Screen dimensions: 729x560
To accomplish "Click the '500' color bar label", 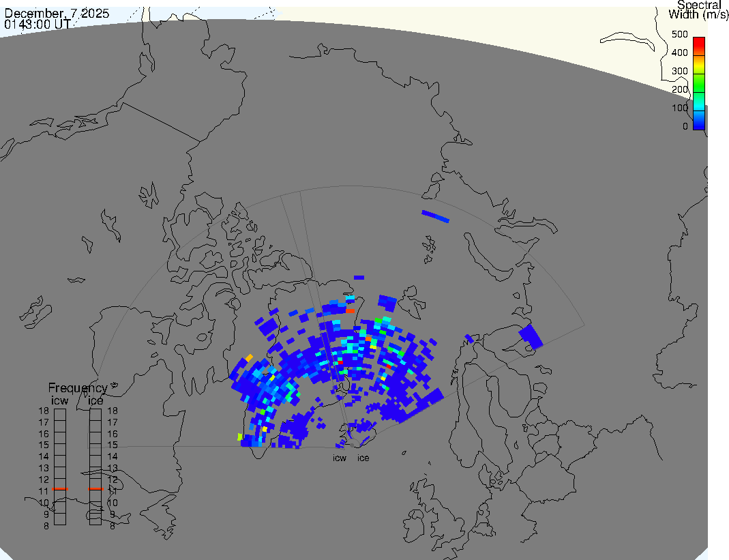I will click(x=680, y=34).
